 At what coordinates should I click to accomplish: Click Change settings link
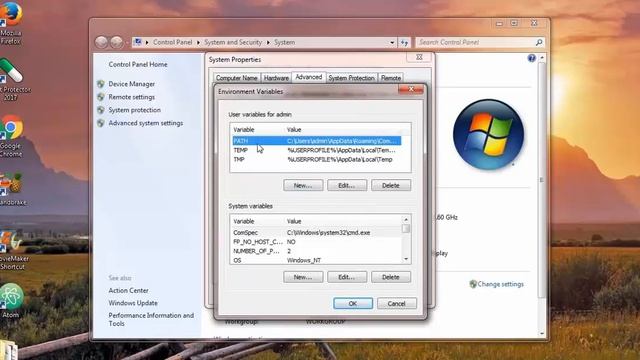coord(500,284)
